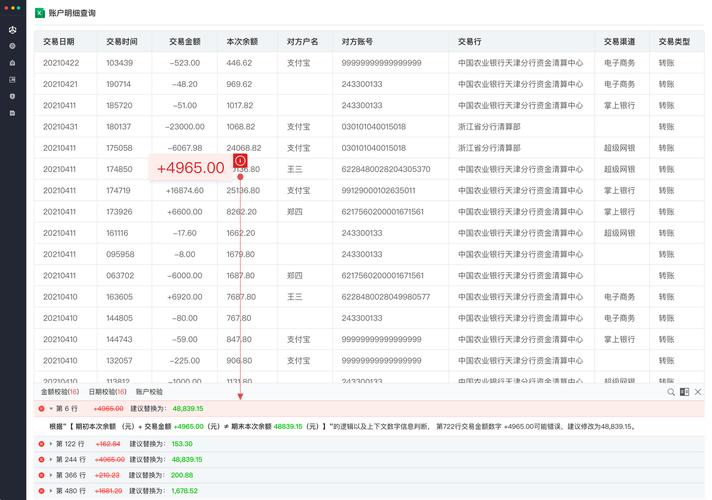Toggle the split-view layout icon in validation panel
The width and height of the screenshot is (712, 500).
pos(684,391)
